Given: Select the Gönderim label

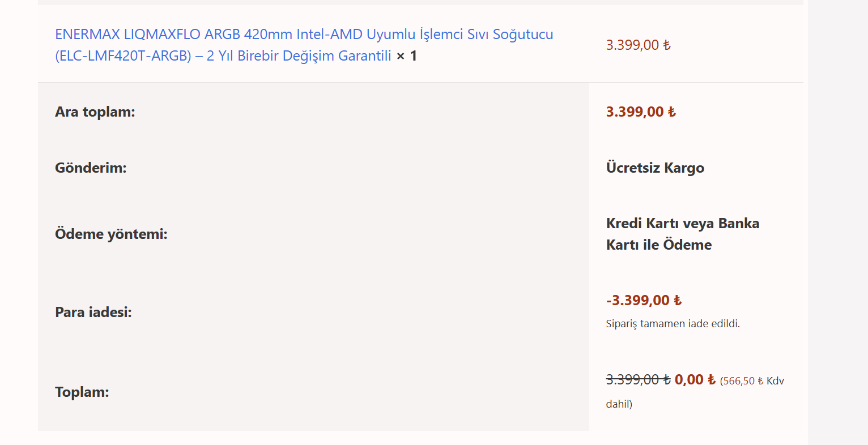Looking at the screenshot, I should (91, 168).
